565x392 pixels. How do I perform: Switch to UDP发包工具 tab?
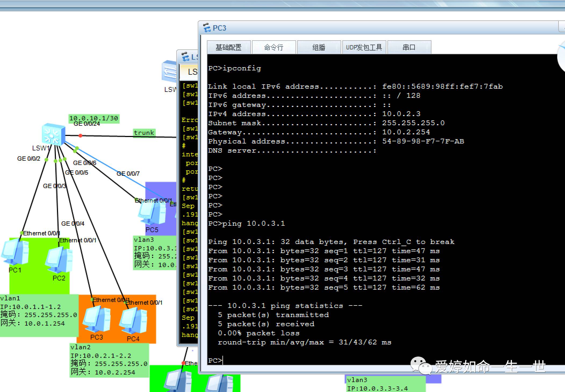[x=364, y=48]
